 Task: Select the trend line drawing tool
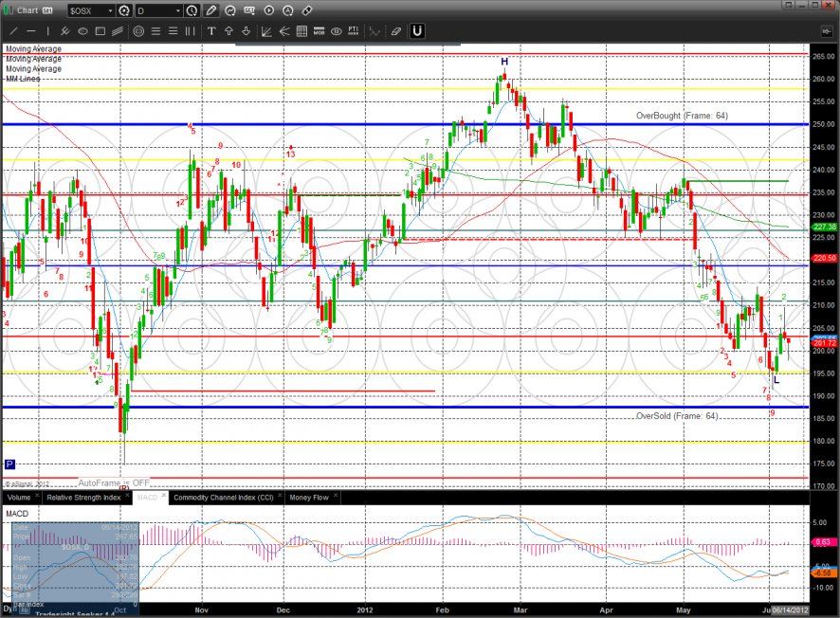pos(13,31)
